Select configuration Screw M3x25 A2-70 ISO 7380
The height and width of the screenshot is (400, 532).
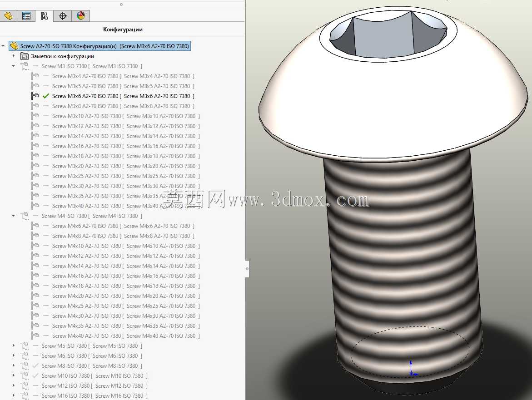pos(126,176)
